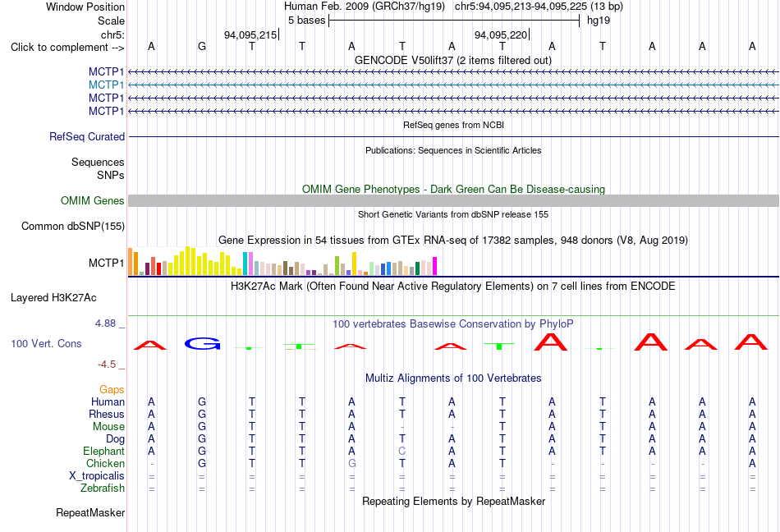Select the 'Window Position' track label
The height and width of the screenshot is (532, 780).
(x=85, y=7)
